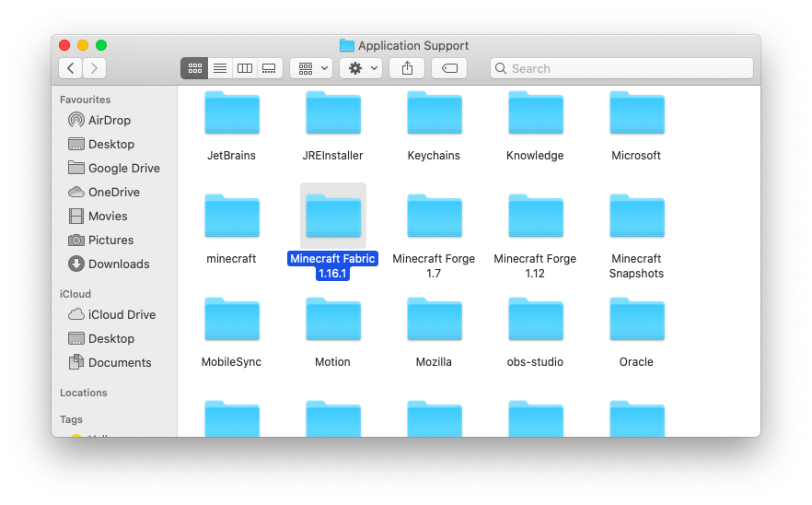The height and width of the screenshot is (505, 812).
Task: Click the iCloud sidebar heading
Action: point(75,294)
